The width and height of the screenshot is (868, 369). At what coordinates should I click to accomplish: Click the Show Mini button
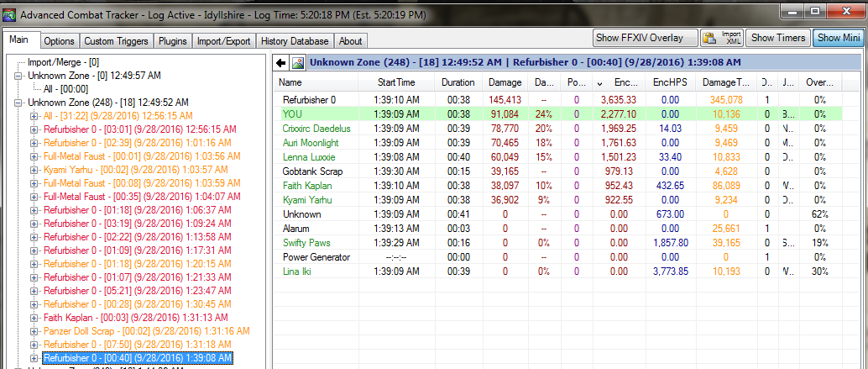[x=839, y=38]
